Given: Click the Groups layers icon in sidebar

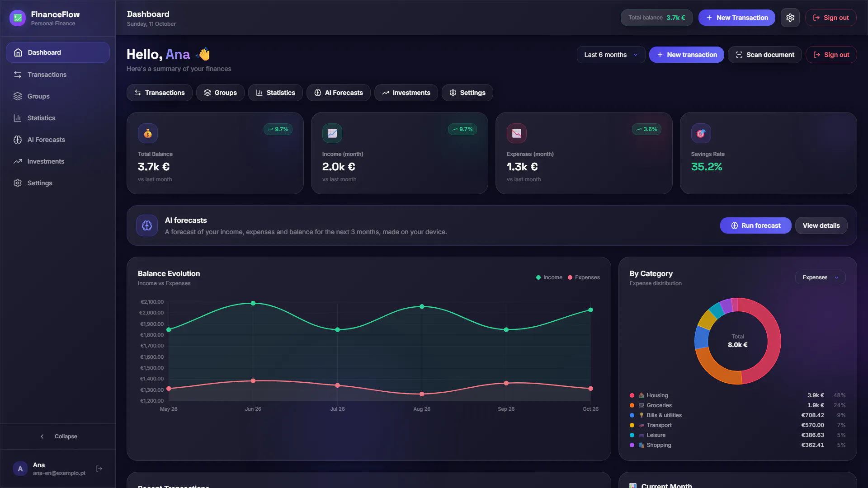Looking at the screenshot, I should (x=18, y=96).
